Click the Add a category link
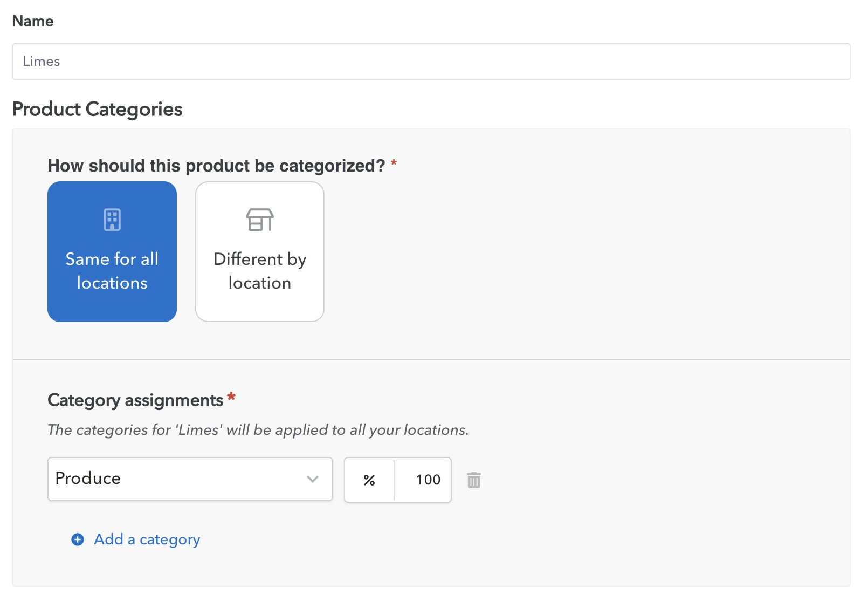The width and height of the screenshot is (868, 601). point(147,539)
